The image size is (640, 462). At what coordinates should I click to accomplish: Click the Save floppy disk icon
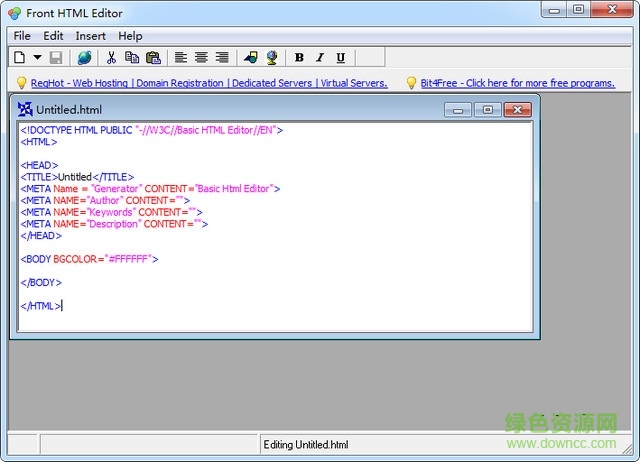(56, 58)
